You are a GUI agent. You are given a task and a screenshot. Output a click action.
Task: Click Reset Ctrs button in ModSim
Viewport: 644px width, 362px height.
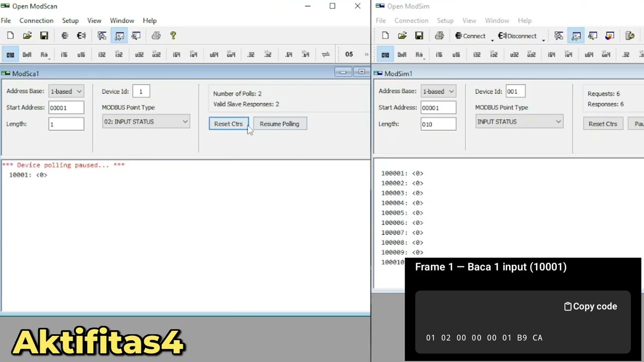[x=603, y=124]
